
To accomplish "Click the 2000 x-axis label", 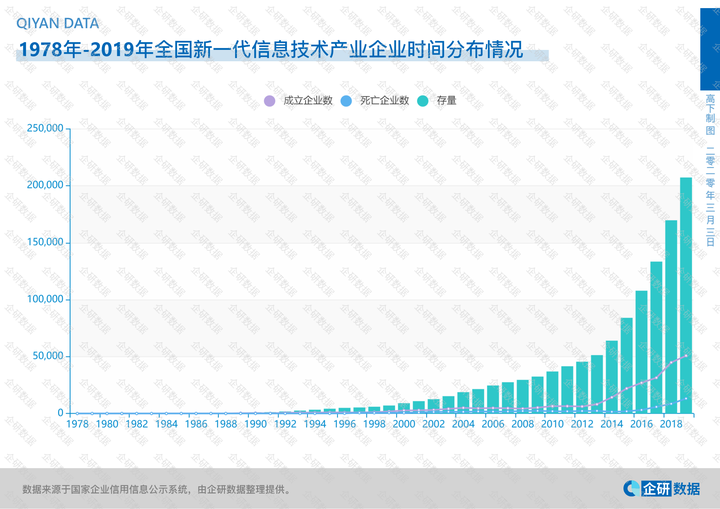I will point(404,424).
